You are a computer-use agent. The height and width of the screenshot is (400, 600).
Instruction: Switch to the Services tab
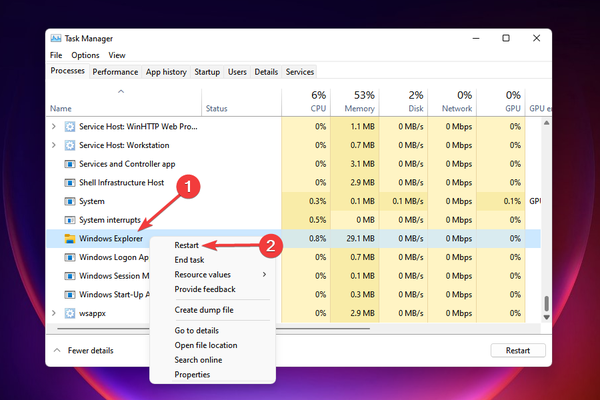300,72
